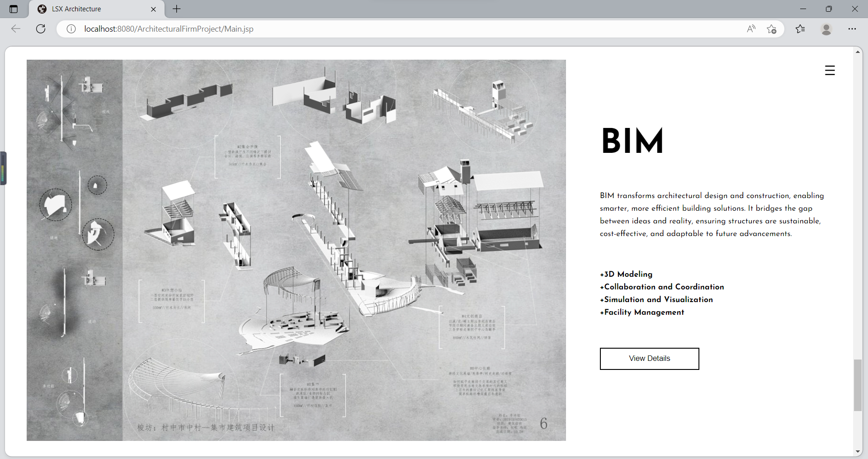Open the browser profile avatar

pyautogui.click(x=826, y=29)
